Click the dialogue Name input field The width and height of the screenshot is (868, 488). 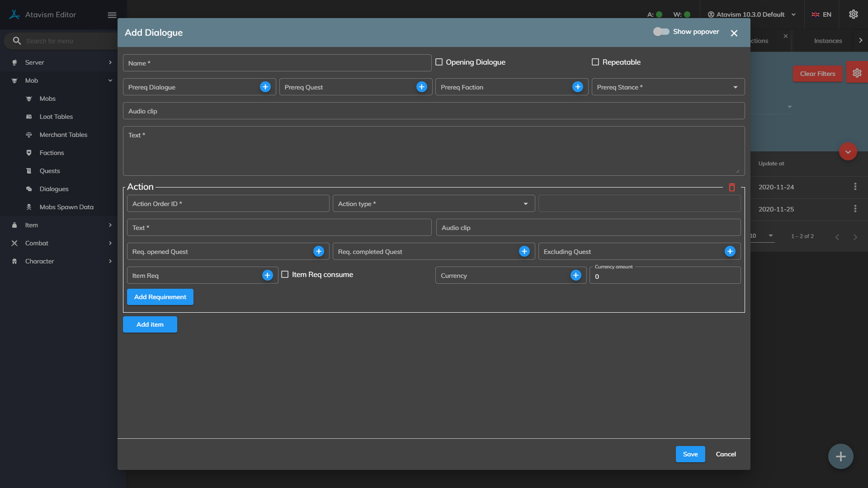(277, 63)
